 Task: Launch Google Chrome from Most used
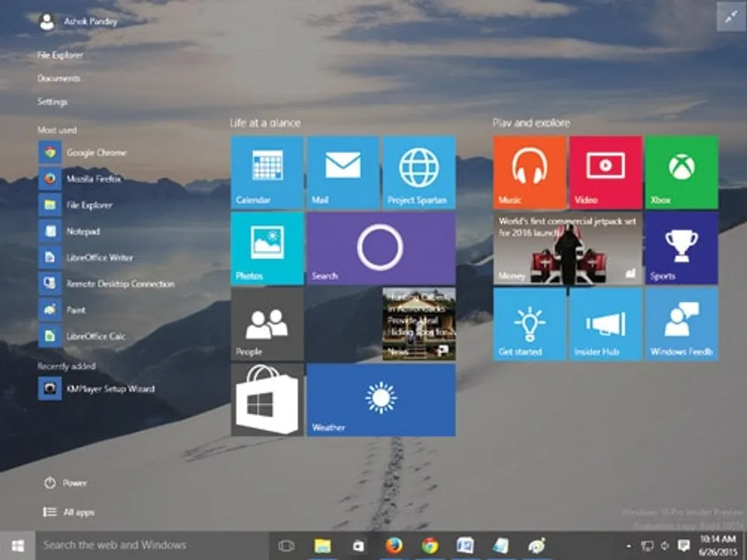[95, 152]
